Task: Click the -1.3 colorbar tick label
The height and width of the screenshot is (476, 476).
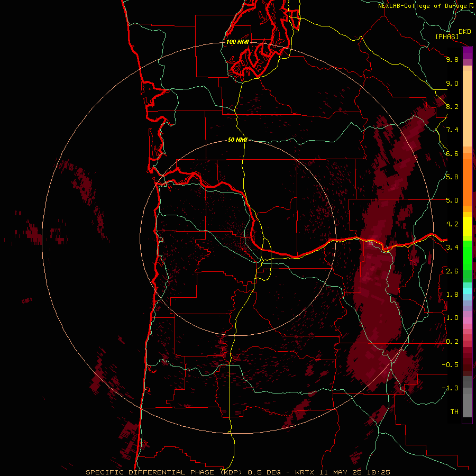Action: pyautogui.click(x=450, y=388)
